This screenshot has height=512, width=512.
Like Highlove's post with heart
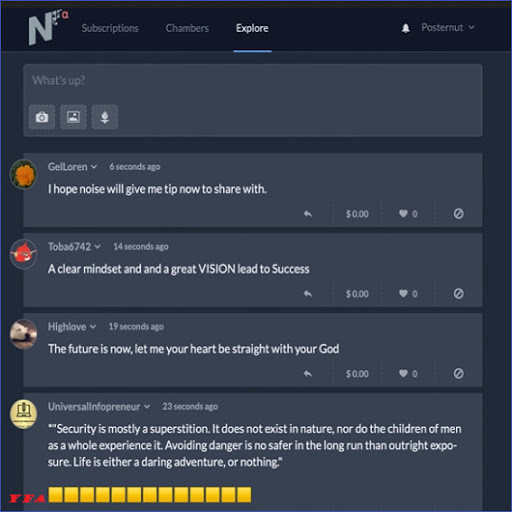coord(403,373)
